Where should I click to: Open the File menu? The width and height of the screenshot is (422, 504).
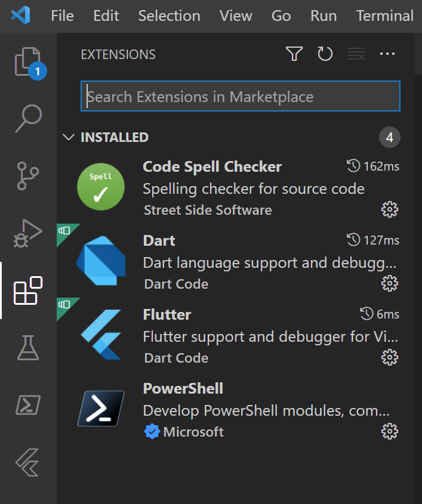pyautogui.click(x=62, y=16)
